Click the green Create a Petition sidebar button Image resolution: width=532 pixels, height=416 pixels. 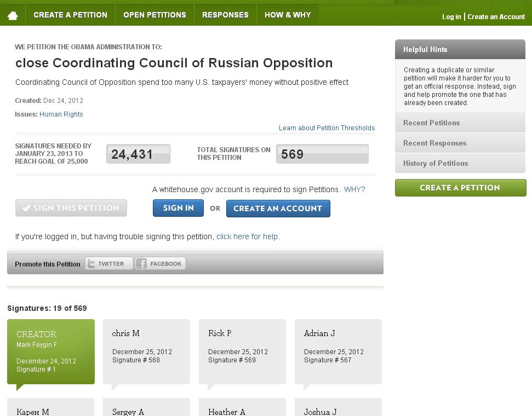tap(460, 188)
